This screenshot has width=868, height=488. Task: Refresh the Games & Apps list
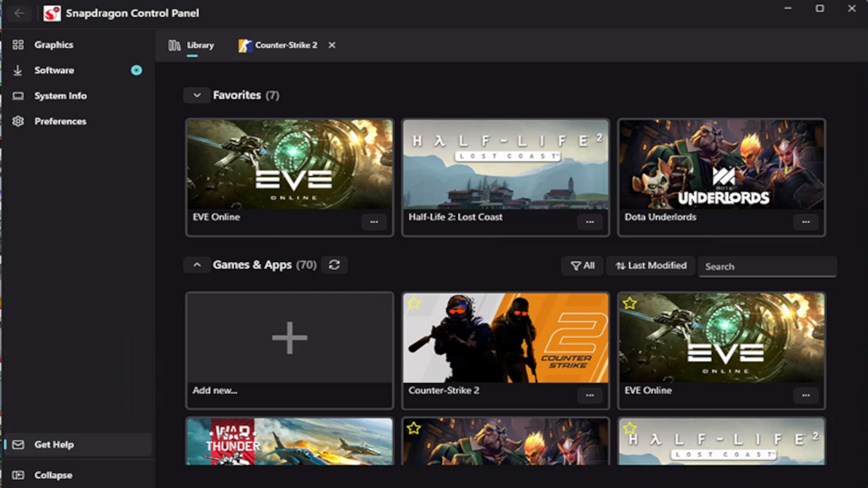click(334, 265)
